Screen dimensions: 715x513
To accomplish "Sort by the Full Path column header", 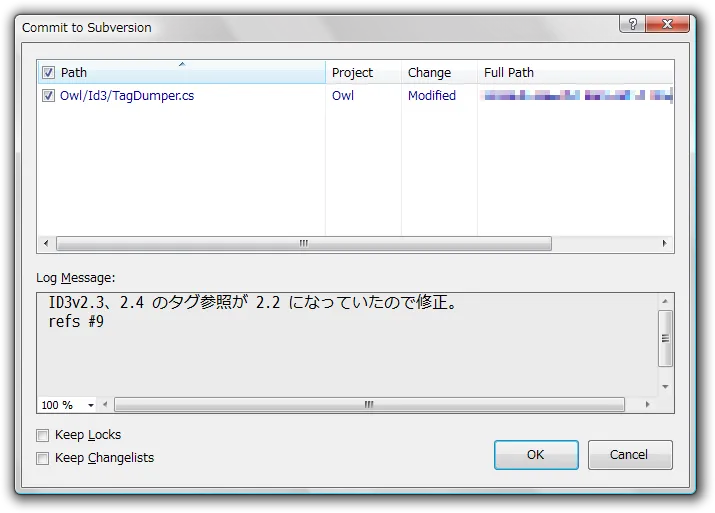I will tap(575, 72).
